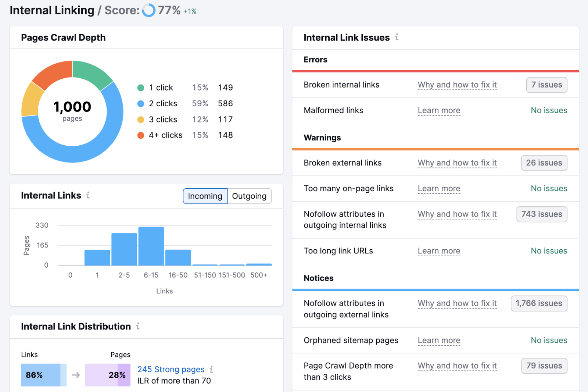This screenshot has width=588, height=392.
Task: Click the Internal Link Distribution info icon
Action: pos(138,327)
